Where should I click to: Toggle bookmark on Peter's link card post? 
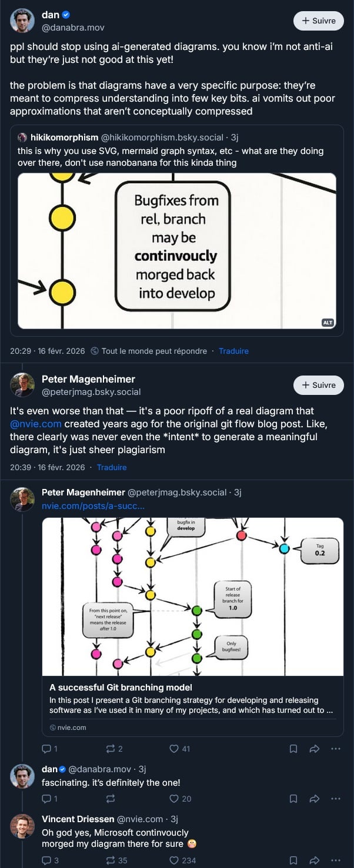[293, 749]
